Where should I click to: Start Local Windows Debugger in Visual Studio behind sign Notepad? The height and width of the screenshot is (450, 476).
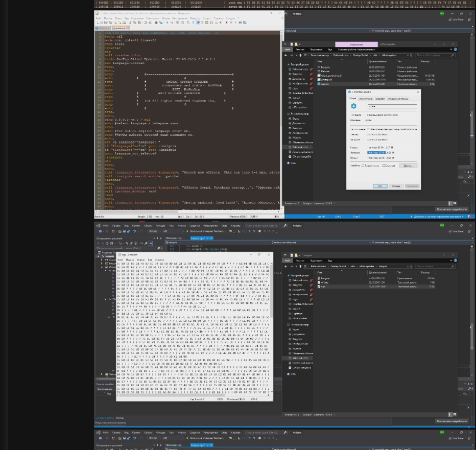coord(206,231)
